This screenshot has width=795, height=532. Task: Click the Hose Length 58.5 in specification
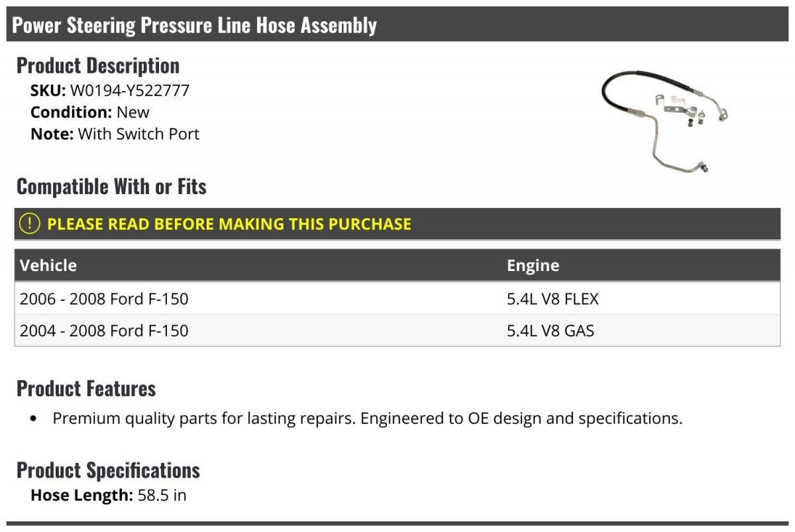click(x=109, y=495)
